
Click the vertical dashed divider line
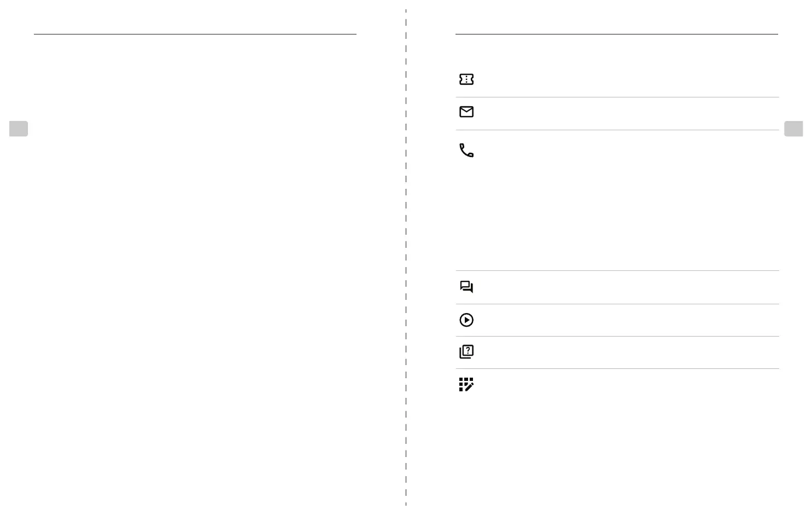(406, 257)
